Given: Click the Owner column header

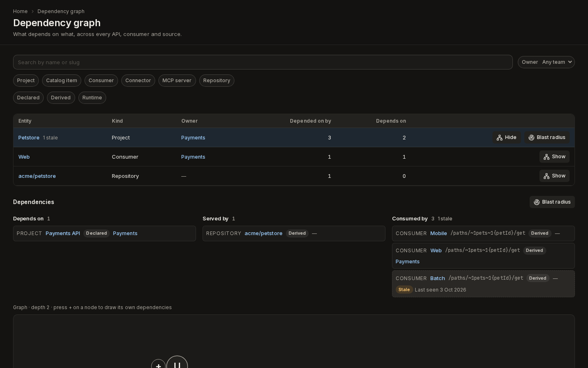Looking at the screenshot, I should coord(189,121).
